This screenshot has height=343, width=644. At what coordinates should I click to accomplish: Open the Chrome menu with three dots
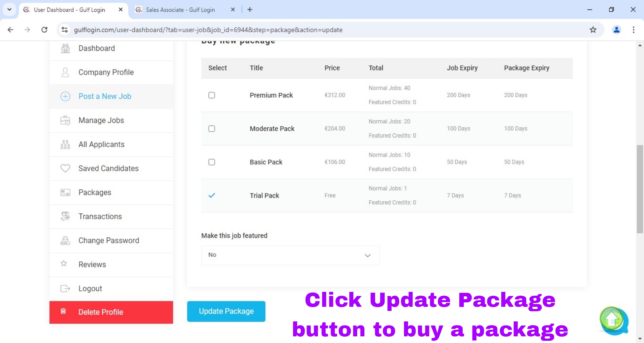[633, 30]
